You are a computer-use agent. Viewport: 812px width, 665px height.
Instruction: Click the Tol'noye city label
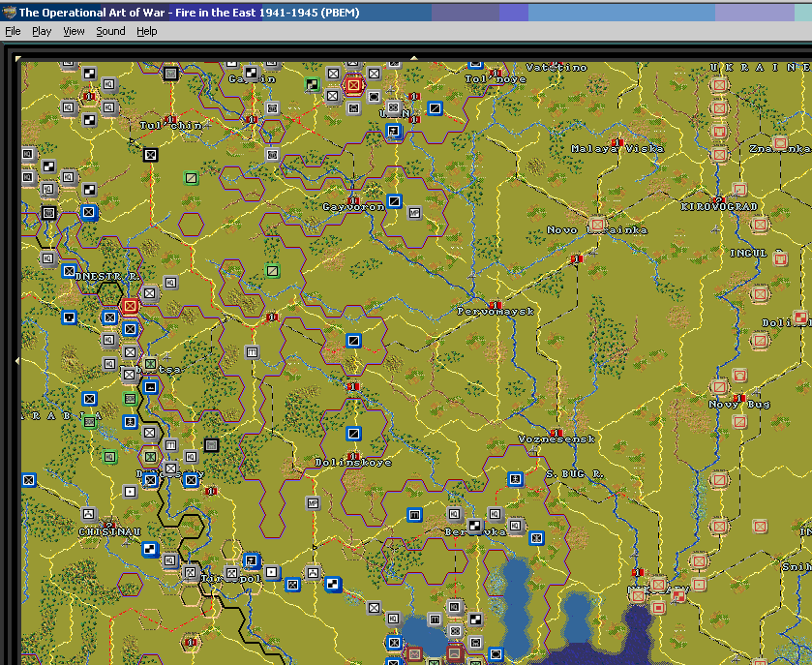point(496,79)
